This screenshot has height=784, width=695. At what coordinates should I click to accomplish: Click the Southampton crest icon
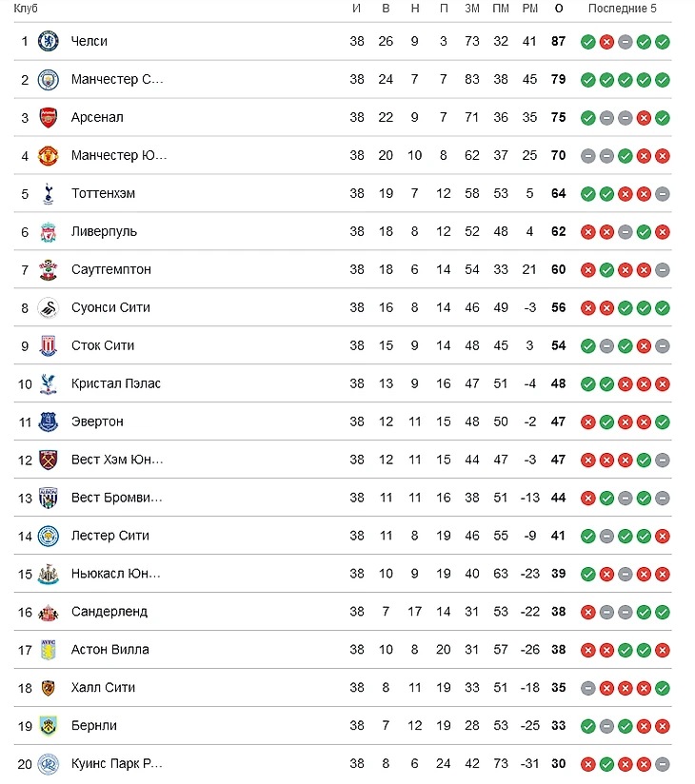point(48,269)
